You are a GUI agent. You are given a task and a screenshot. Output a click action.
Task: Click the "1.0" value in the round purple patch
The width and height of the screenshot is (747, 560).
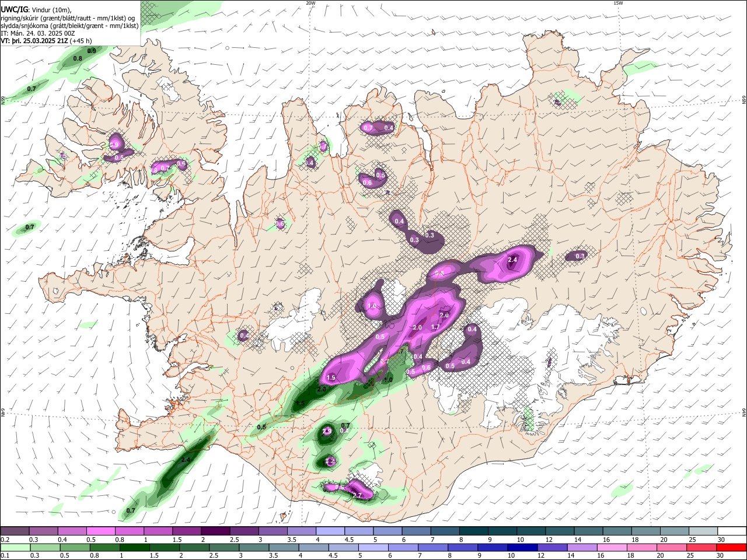pyautogui.click(x=372, y=306)
